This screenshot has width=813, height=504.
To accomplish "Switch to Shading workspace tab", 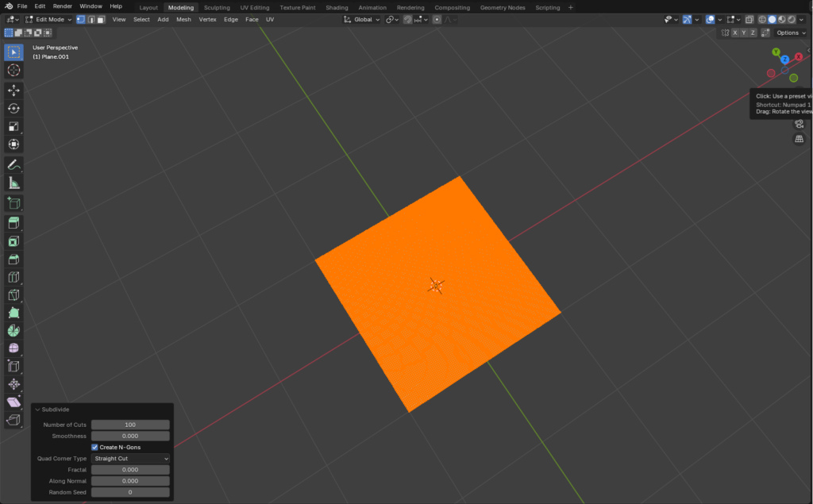I will point(337,7).
